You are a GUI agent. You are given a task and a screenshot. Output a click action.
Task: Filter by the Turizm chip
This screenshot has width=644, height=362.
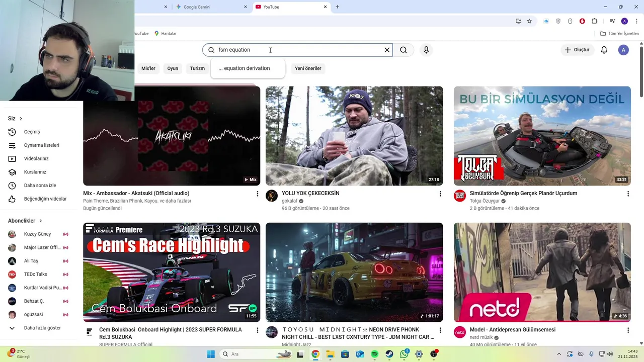click(x=197, y=68)
